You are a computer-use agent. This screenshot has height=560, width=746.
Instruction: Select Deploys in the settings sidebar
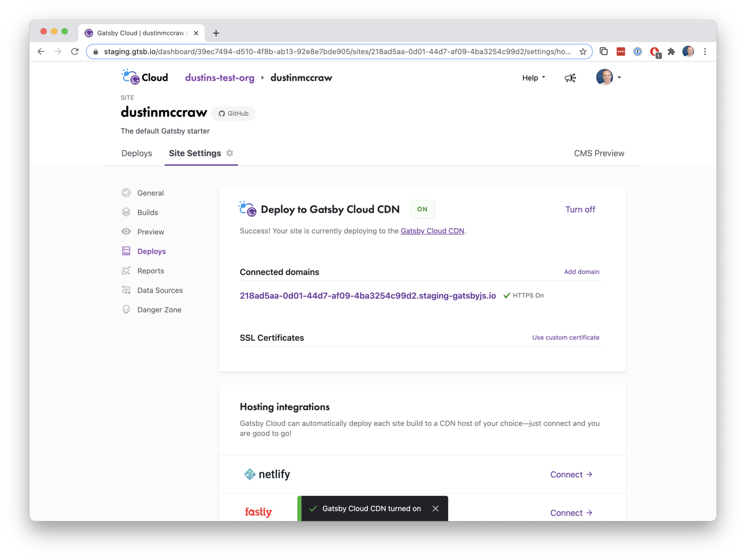click(x=143, y=251)
